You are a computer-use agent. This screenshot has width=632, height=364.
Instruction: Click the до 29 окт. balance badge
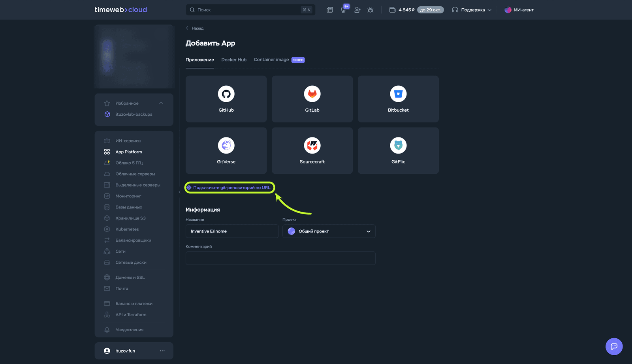(431, 10)
